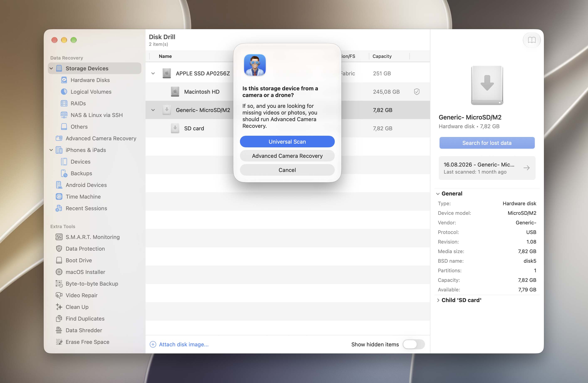The image size is (588, 383).
Task: Select the Macintosh HD row
Action: click(x=287, y=92)
